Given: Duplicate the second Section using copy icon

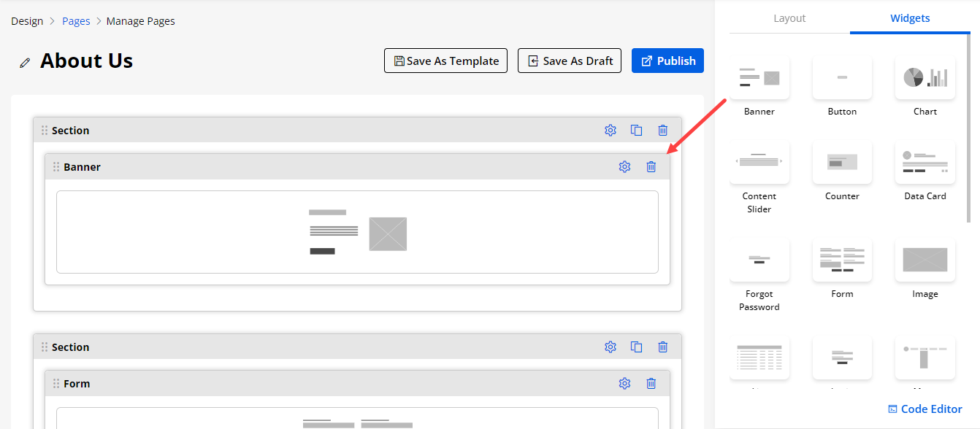Looking at the screenshot, I should (x=637, y=347).
